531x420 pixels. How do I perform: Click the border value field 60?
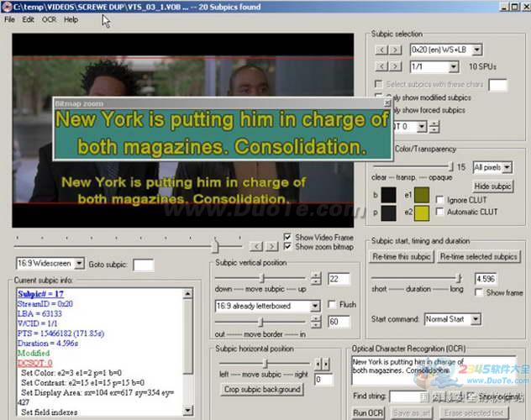339,322
